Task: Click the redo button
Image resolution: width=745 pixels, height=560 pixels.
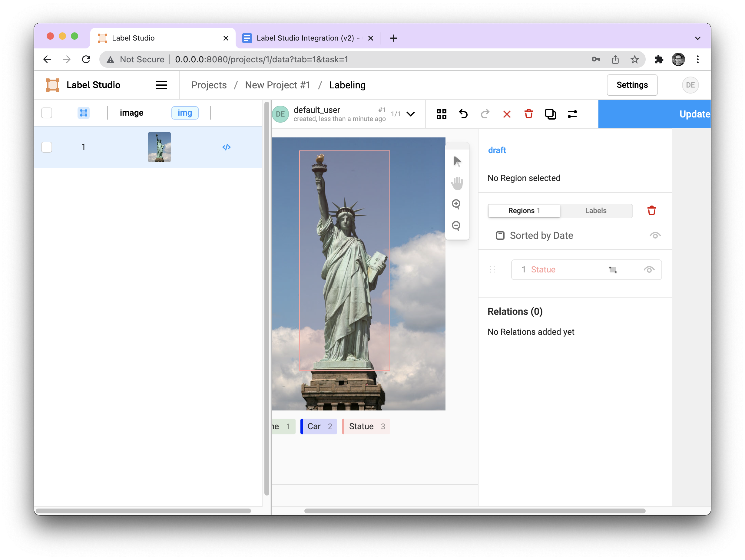Action: (x=485, y=114)
